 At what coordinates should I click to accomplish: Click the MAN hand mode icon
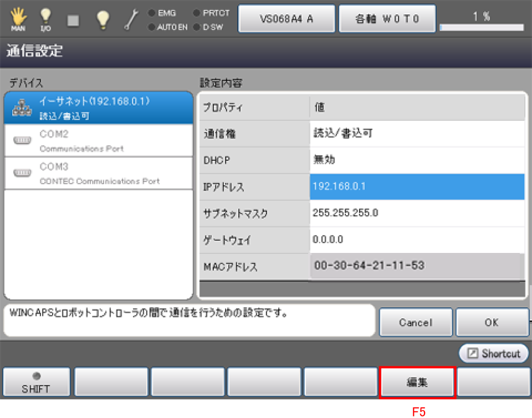coord(18,18)
